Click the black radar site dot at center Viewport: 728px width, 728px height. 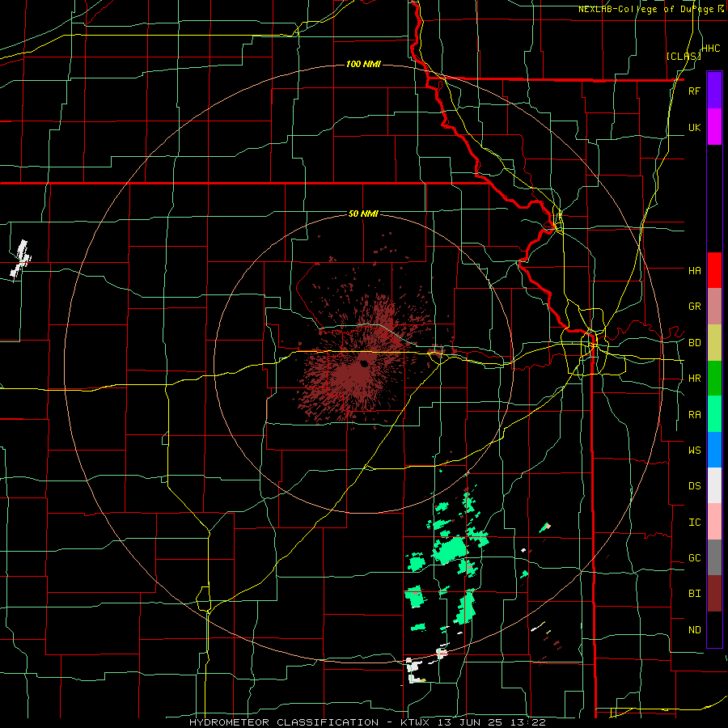pos(363,363)
